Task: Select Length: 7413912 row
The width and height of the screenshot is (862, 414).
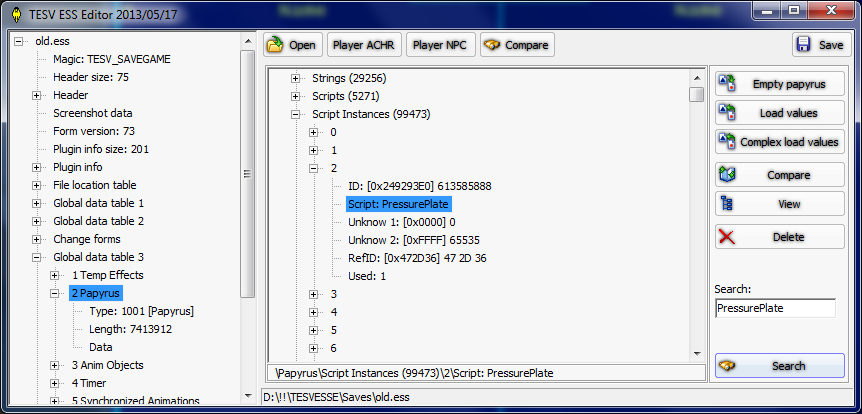Action: point(130,329)
